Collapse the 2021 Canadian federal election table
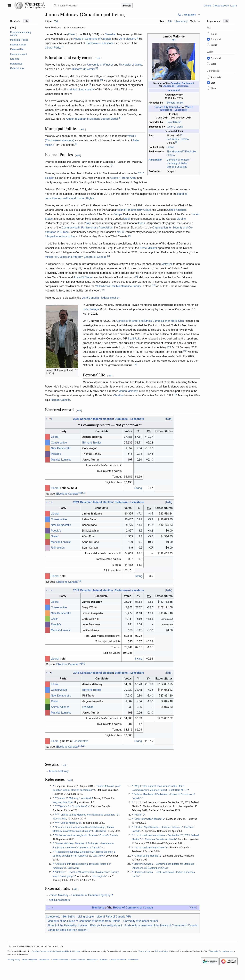 [169, 502]
